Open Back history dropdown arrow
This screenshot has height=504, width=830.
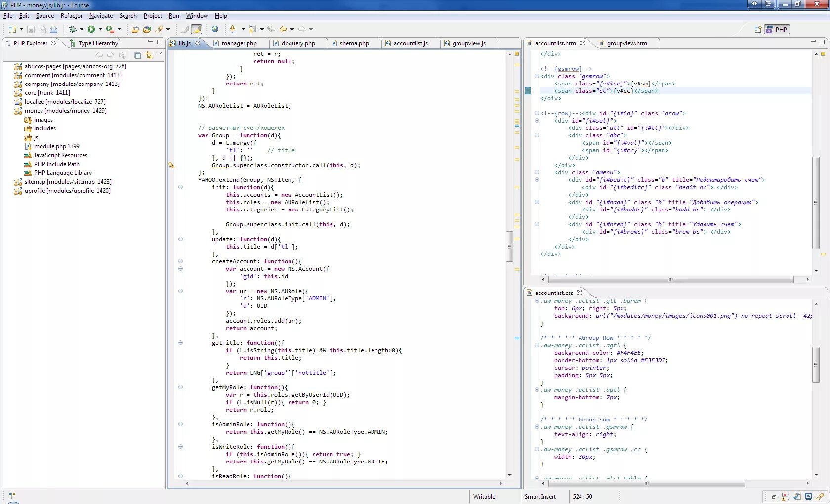(292, 30)
